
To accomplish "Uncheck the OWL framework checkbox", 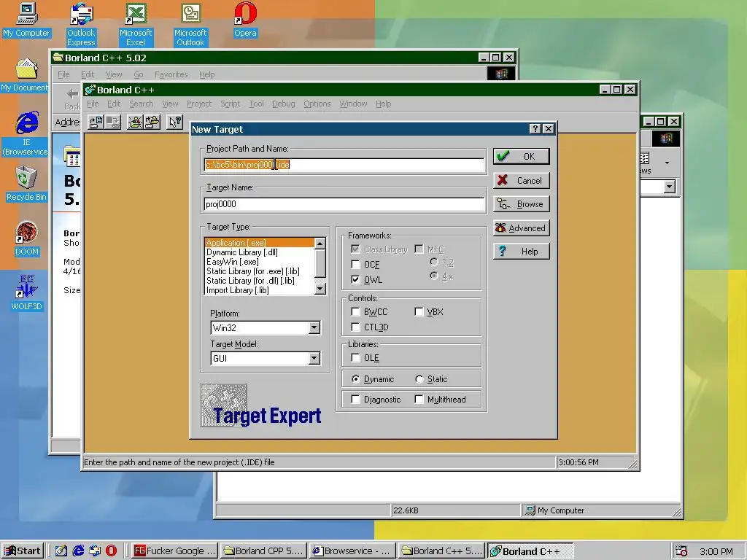I will [x=355, y=279].
